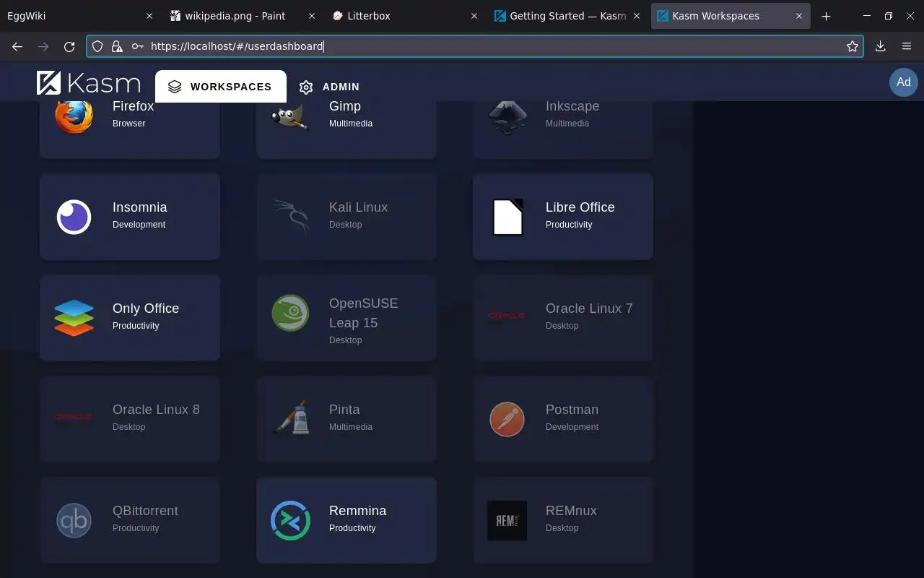The width and height of the screenshot is (924, 578).
Task: Launch the Only Office layered icon
Action: coord(74,318)
